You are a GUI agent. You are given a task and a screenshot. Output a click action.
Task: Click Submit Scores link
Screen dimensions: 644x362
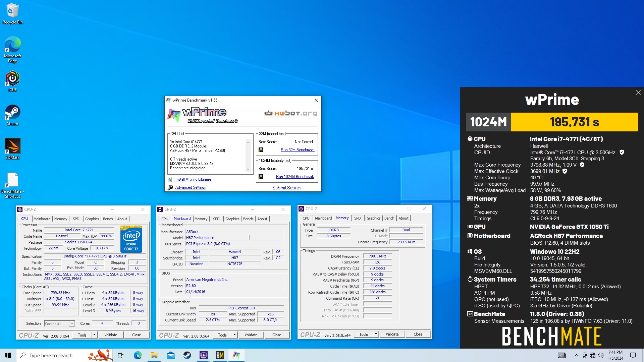click(287, 188)
